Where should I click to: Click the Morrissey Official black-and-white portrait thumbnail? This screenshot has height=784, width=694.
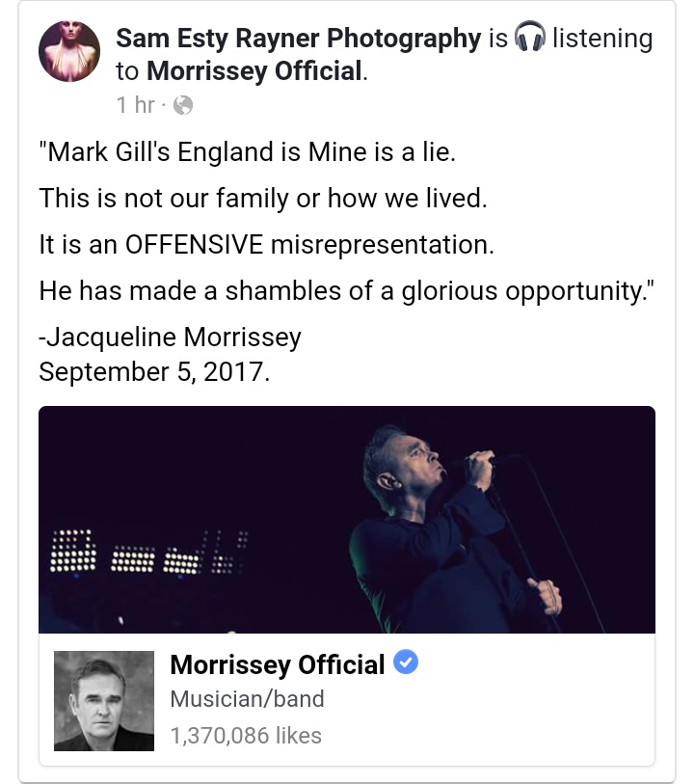pyautogui.click(x=104, y=701)
